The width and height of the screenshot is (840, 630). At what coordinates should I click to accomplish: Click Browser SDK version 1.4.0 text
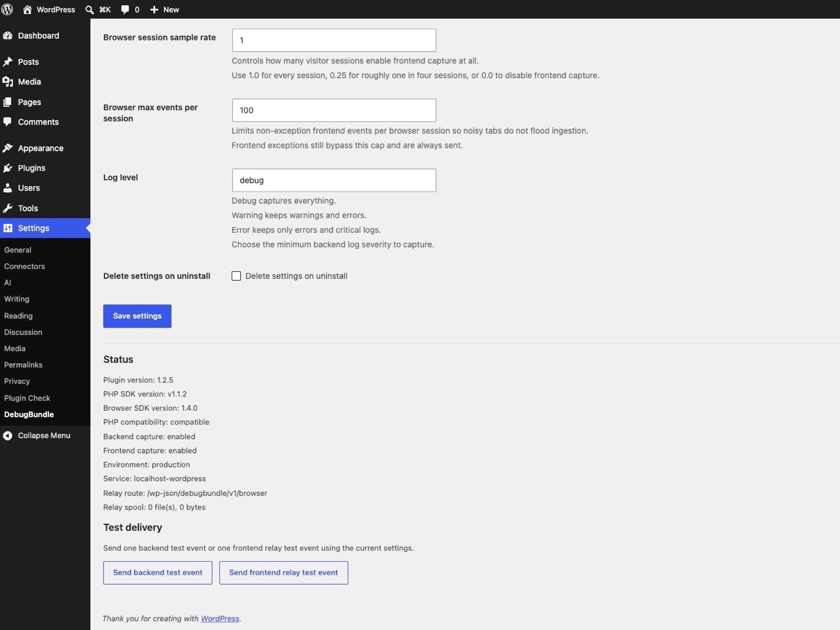point(150,408)
